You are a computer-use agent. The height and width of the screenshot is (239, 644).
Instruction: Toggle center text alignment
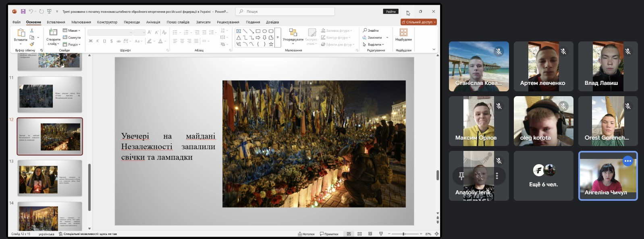pos(182,41)
